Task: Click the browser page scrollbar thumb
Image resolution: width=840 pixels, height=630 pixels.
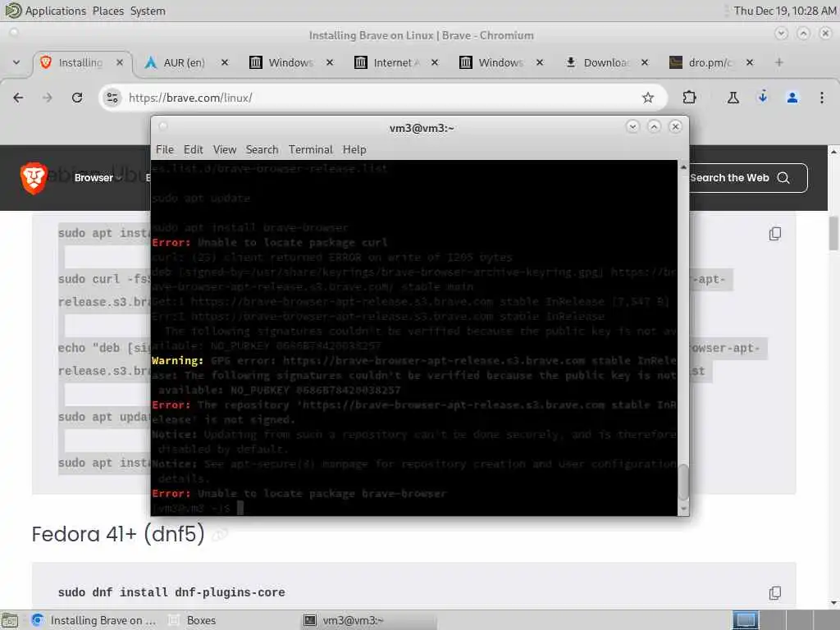Action: 833,234
